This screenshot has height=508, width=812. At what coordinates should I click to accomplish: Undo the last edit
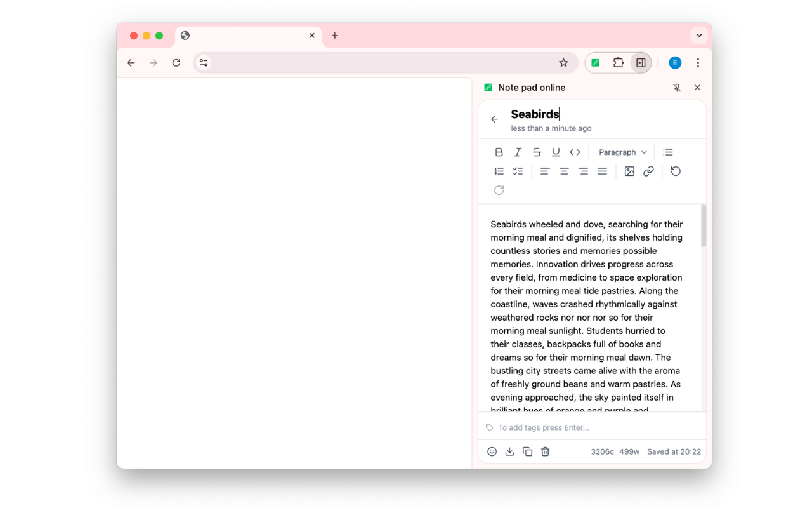coord(676,171)
